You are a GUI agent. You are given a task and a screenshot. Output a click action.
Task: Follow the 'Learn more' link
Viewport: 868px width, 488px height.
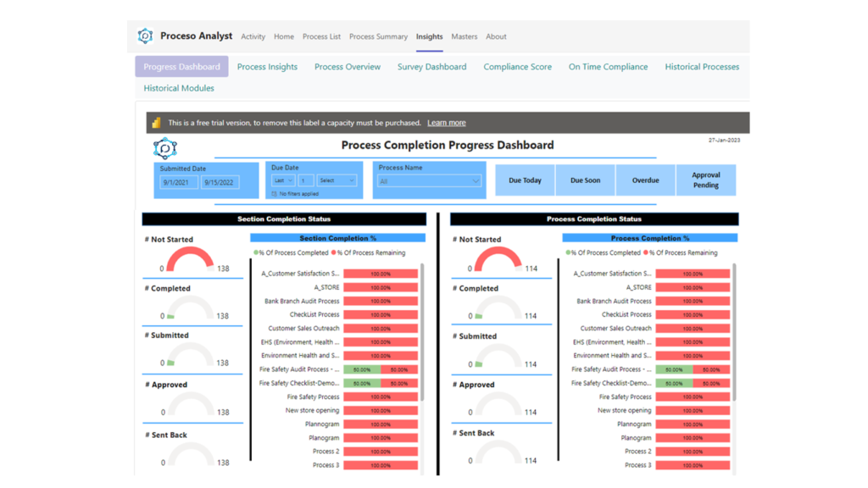[446, 123]
